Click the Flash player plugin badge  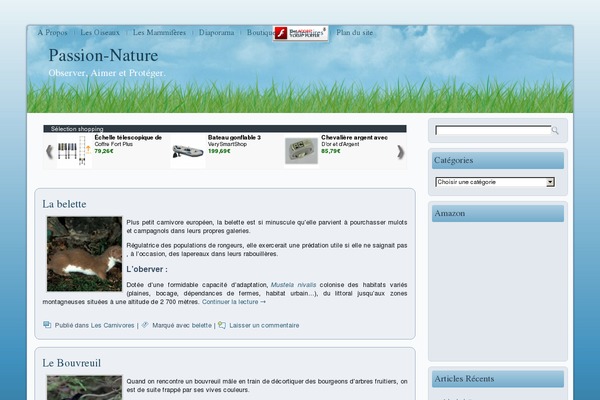[x=300, y=33]
